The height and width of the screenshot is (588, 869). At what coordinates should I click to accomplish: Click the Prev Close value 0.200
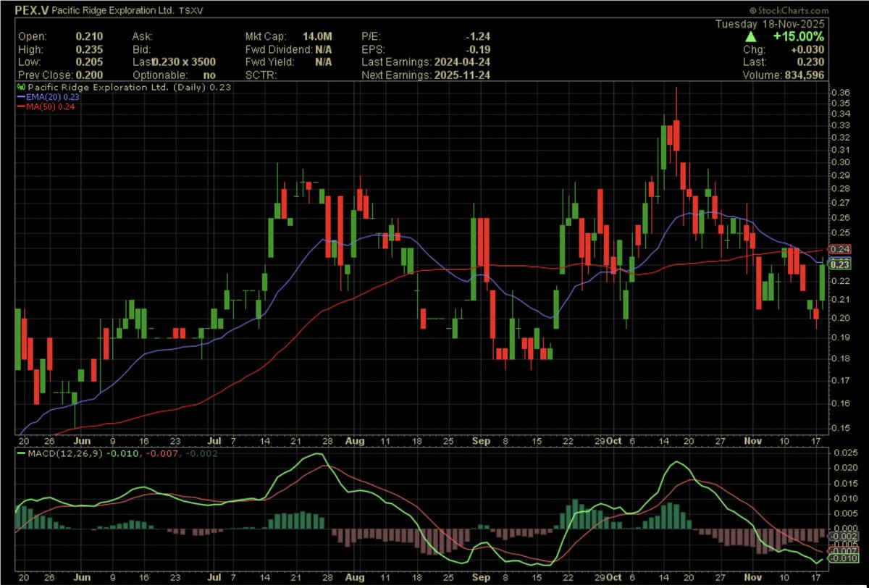click(x=89, y=75)
